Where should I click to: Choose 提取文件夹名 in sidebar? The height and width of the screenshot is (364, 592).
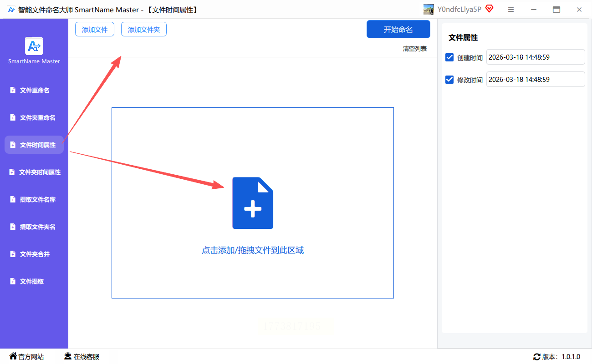coord(34,227)
